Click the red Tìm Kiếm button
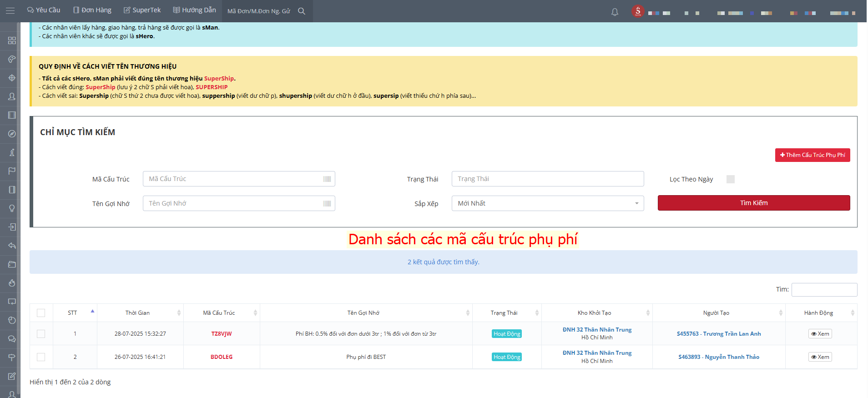Image resolution: width=868 pixels, height=398 pixels. coord(754,203)
